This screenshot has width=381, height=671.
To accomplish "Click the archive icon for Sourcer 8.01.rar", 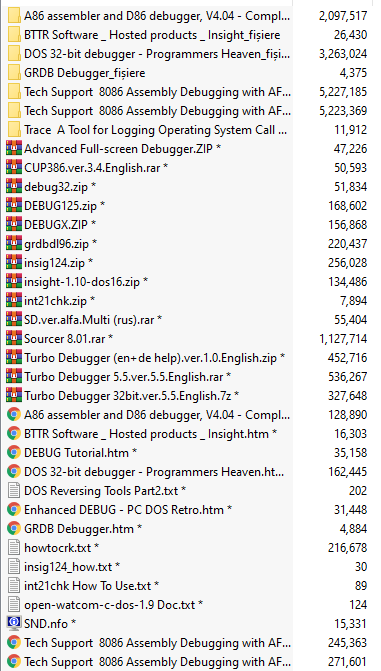I will click(14, 338).
